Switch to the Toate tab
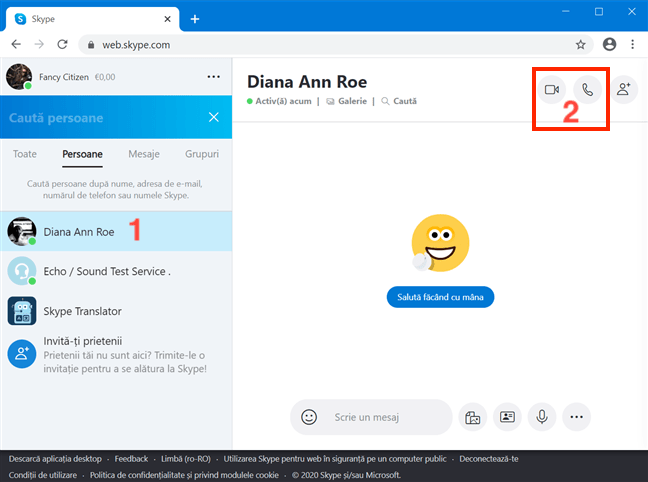Screen dimensions: 648x482 tap(25, 154)
